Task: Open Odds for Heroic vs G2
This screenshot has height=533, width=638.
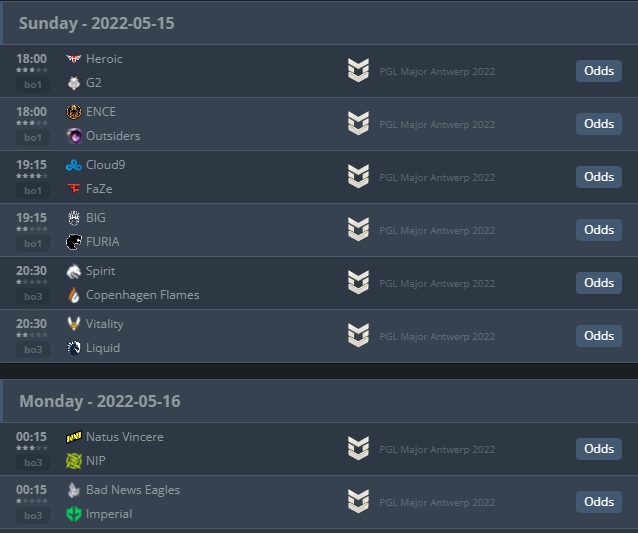Action: coord(599,71)
